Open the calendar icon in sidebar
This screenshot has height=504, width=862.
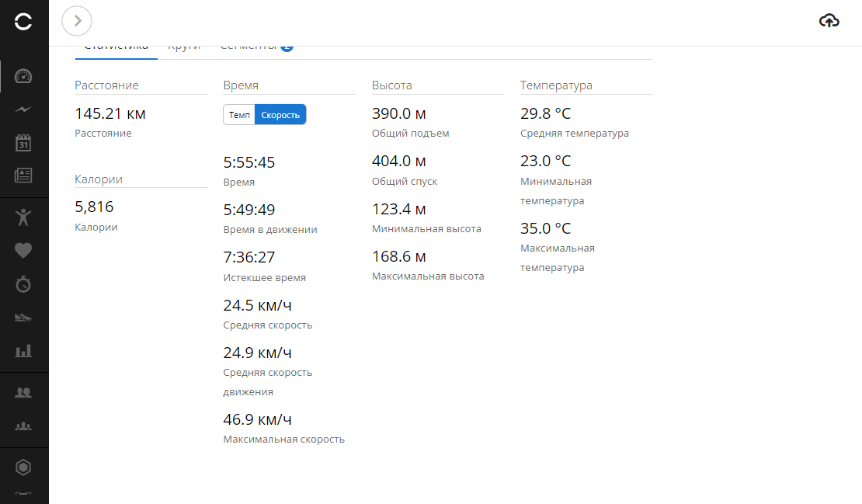[x=23, y=143]
